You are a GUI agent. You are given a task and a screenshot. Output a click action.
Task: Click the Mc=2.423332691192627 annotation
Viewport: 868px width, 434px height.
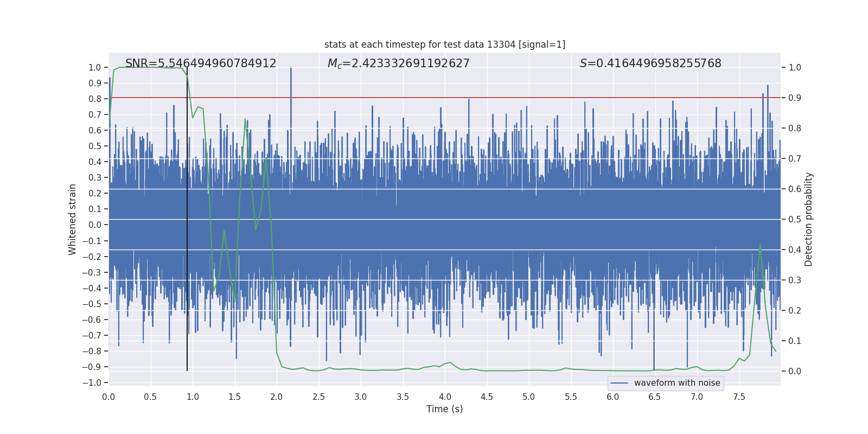click(x=399, y=63)
